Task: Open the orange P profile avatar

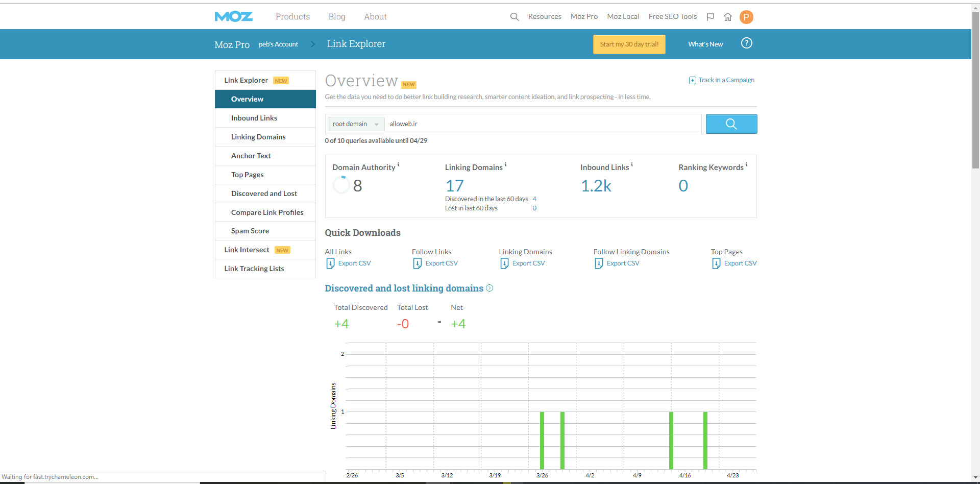Action: click(x=746, y=17)
